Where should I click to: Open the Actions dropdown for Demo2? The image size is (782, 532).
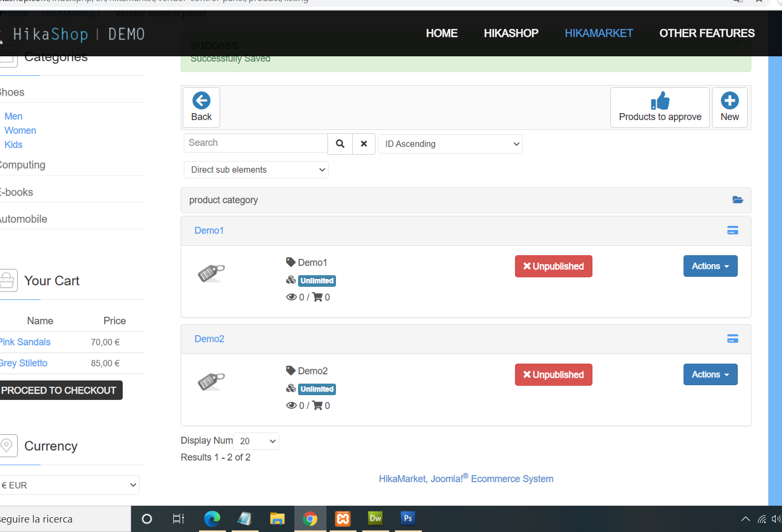point(710,375)
